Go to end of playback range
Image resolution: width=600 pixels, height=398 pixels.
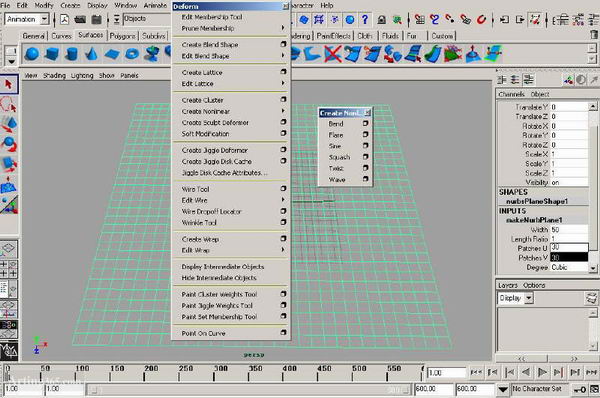[x=592, y=372]
